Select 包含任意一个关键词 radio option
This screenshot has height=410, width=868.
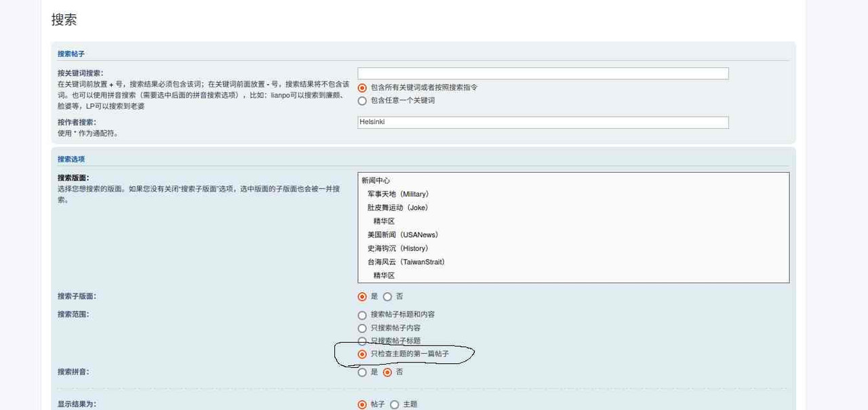click(x=362, y=100)
